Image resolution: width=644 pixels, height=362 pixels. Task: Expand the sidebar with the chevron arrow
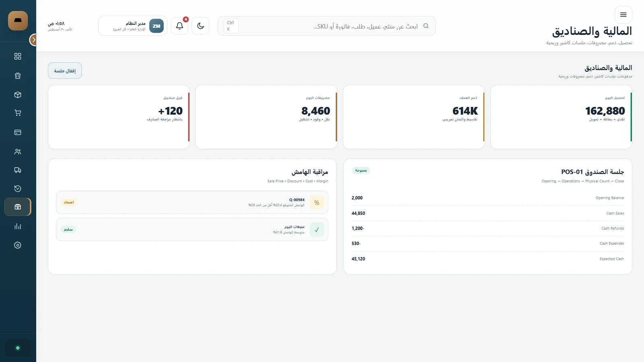point(33,40)
